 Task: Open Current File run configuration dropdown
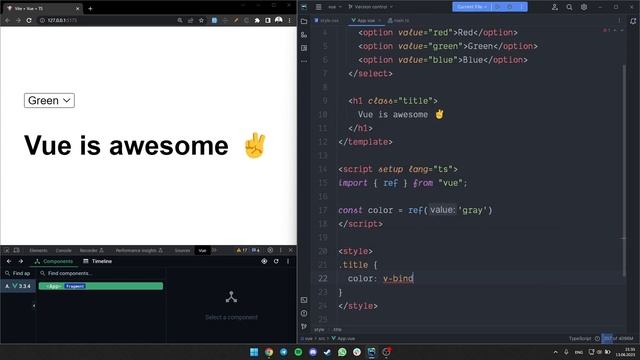pyautogui.click(x=472, y=7)
